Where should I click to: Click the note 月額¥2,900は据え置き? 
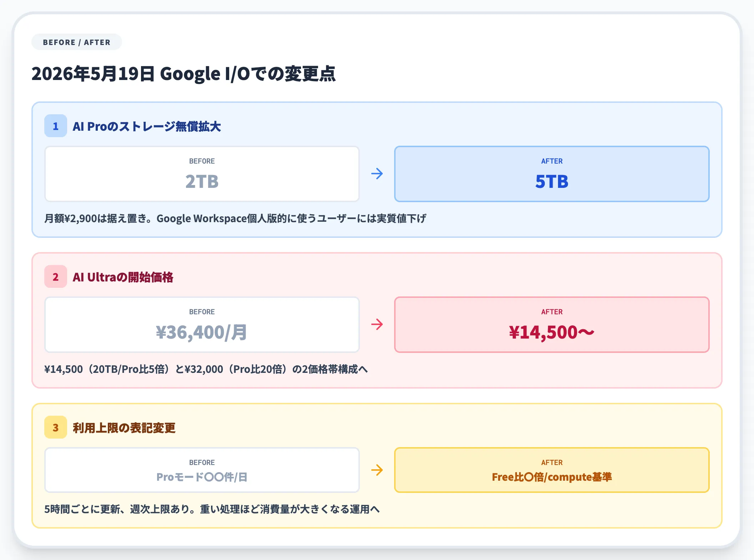[x=236, y=218]
